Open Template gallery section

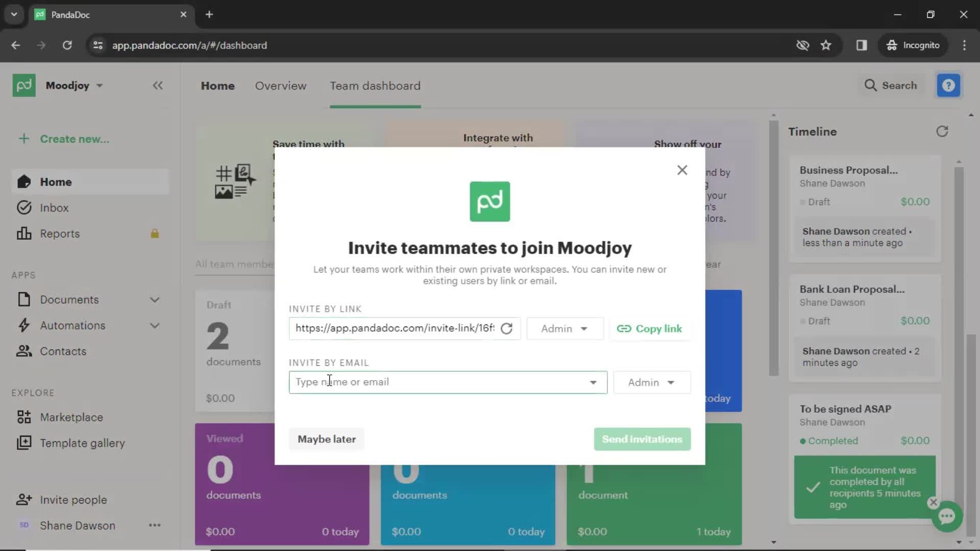[82, 443]
